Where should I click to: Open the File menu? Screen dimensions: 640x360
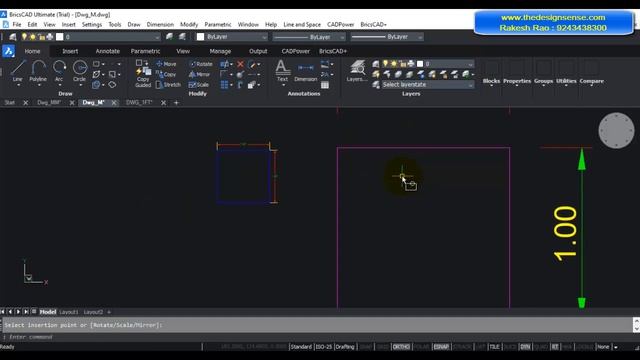[x=17, y=24]
